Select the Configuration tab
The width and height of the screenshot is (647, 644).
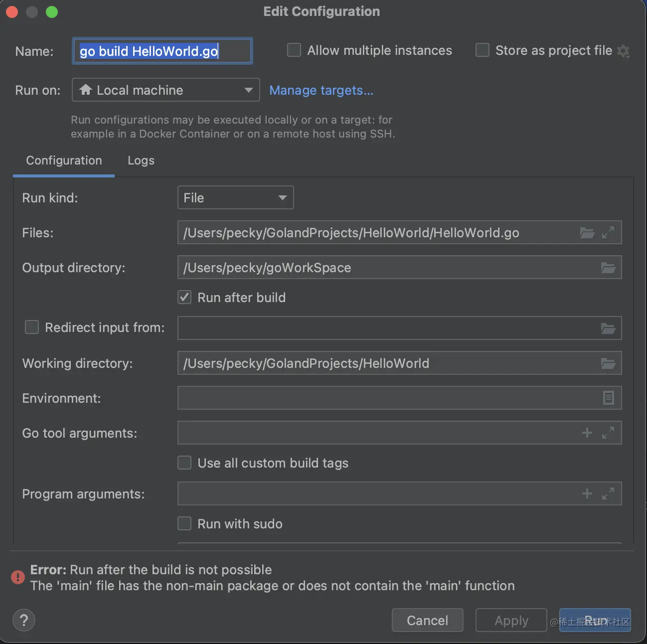64,161
